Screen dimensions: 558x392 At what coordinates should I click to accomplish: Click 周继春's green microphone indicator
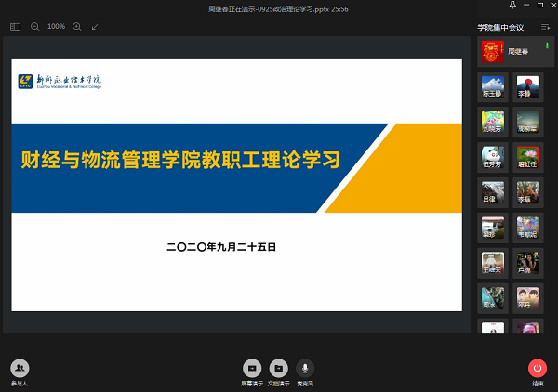[x=547, y=46]
